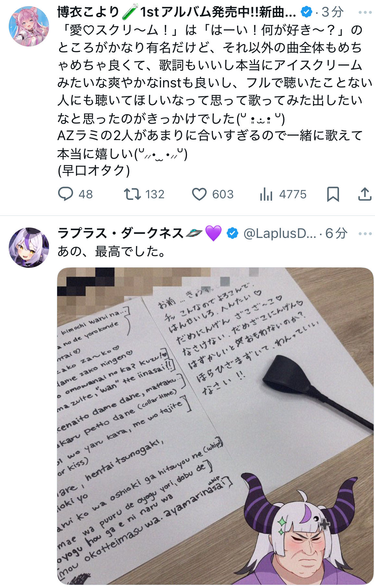Open Koyori's pink-haired profile avatar
Image resolution: width=375 pixels, height=588 pixels.
[x=29, y=26]
